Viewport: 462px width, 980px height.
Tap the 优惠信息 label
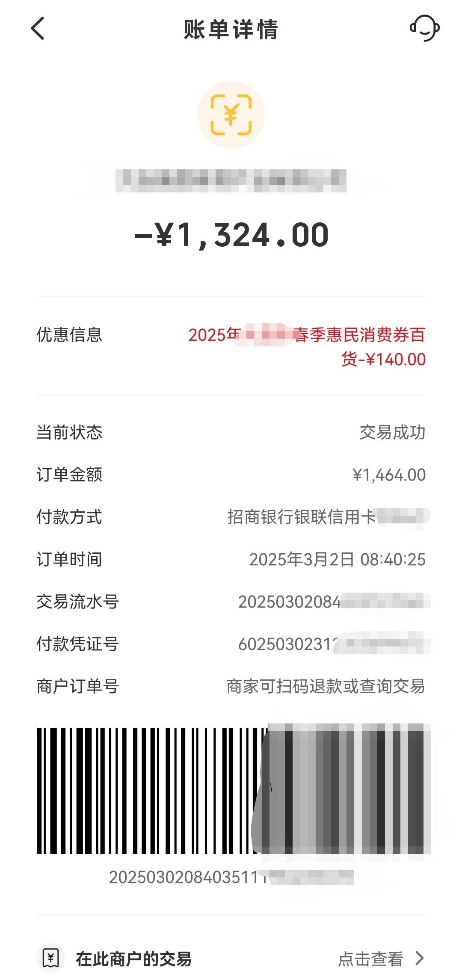[x=69, y=335]
